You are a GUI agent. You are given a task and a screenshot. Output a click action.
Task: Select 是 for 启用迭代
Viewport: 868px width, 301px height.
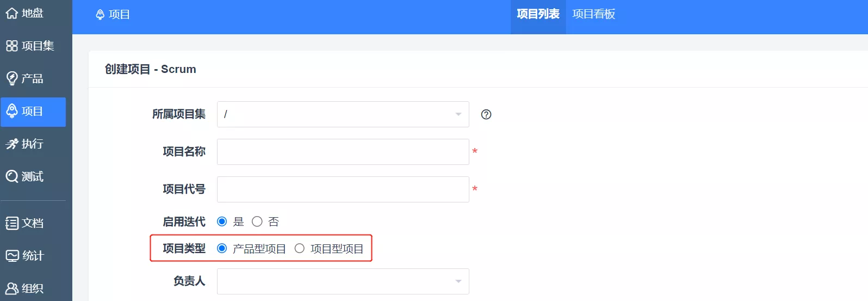pyautogui.click(x=222, y=222)
